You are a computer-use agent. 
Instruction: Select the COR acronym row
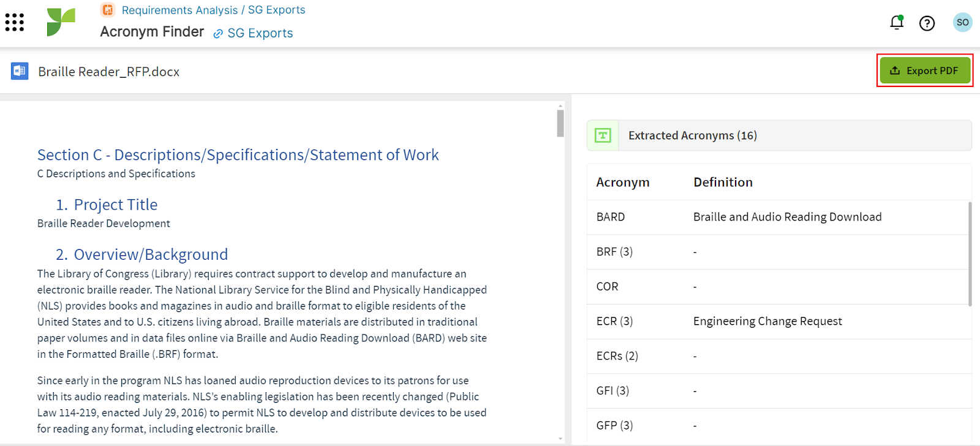778,287
